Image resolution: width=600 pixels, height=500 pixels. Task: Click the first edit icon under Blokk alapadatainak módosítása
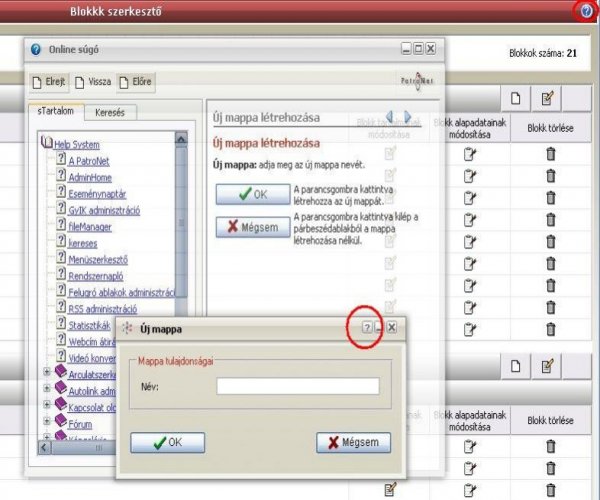click(x=470, y=154)
